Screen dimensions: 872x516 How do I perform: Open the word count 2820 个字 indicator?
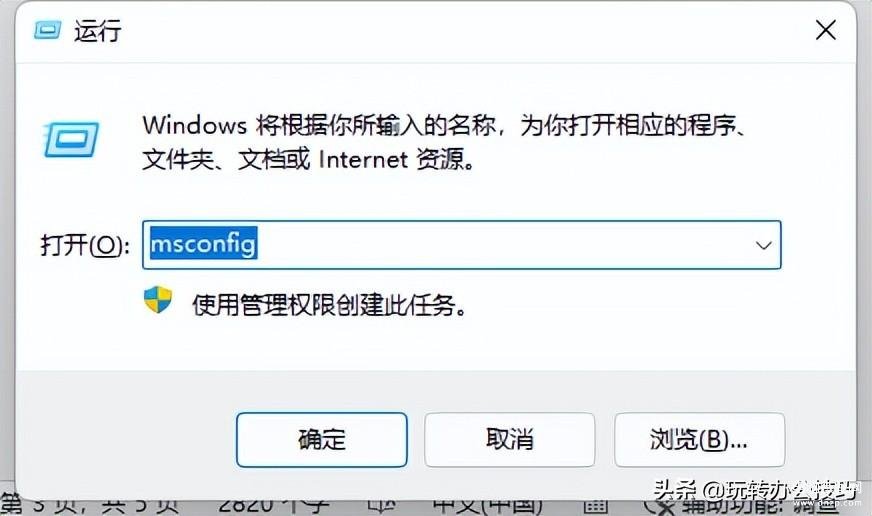(x=274, y=505)
